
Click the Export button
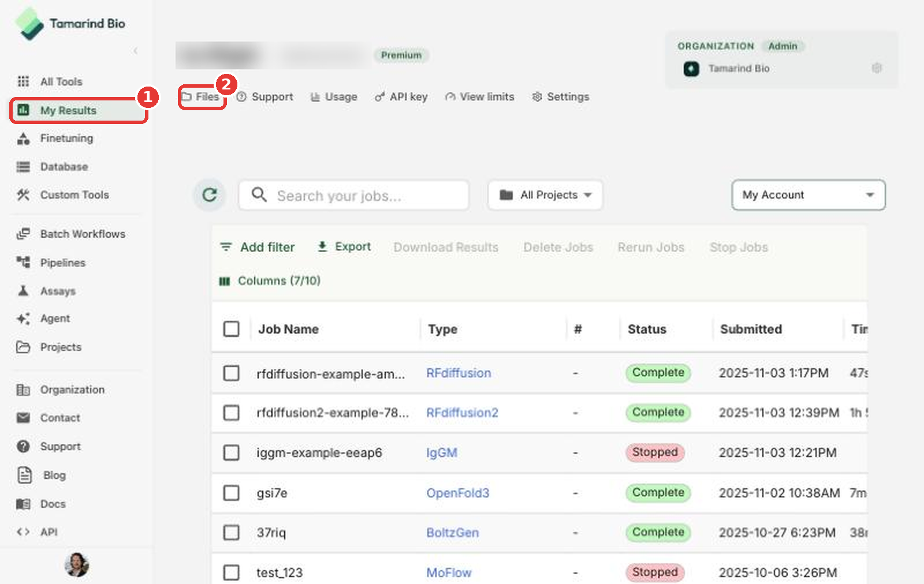coord(344,247)
